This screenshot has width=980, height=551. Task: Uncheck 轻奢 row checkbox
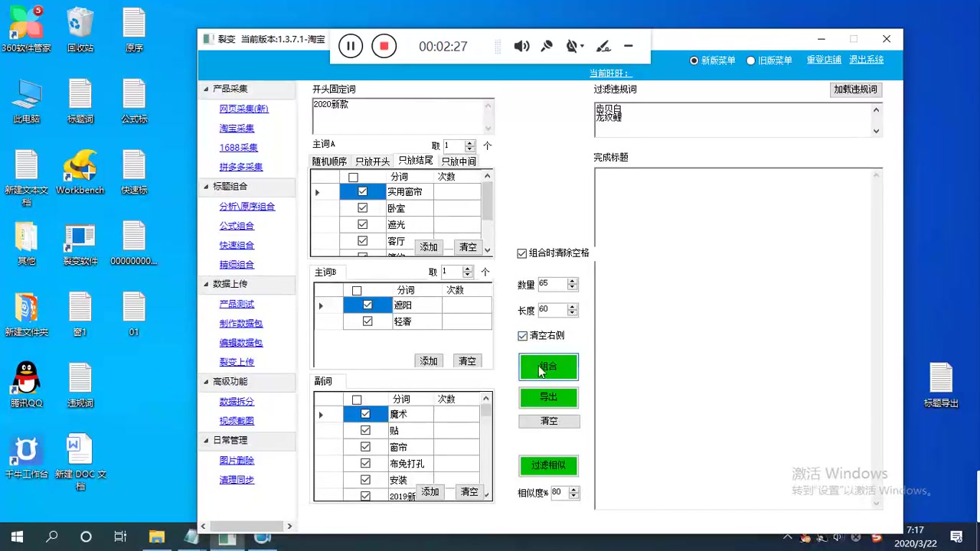[367, 321]
